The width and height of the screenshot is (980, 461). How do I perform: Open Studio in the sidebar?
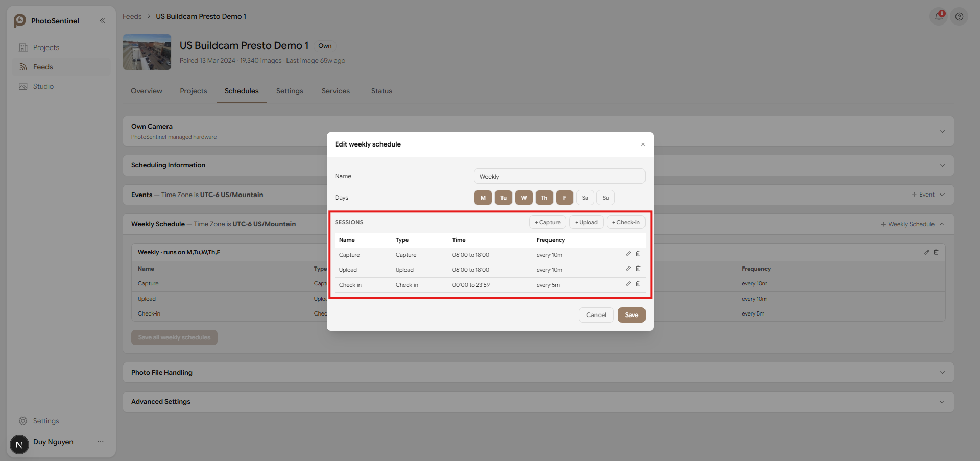click(x=61, y=86)
